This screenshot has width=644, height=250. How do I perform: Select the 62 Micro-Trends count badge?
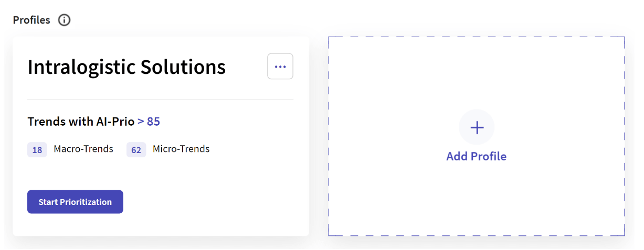point(136,150)
